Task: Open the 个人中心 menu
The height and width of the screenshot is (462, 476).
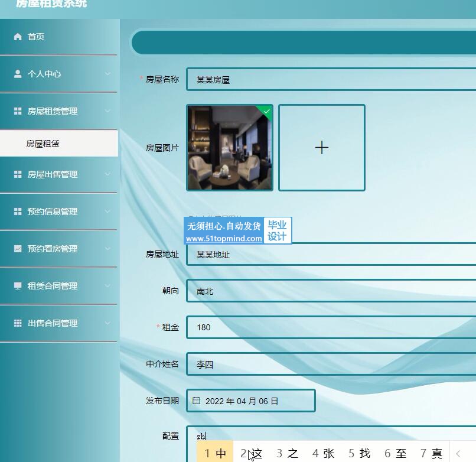Action: [58, 74]
